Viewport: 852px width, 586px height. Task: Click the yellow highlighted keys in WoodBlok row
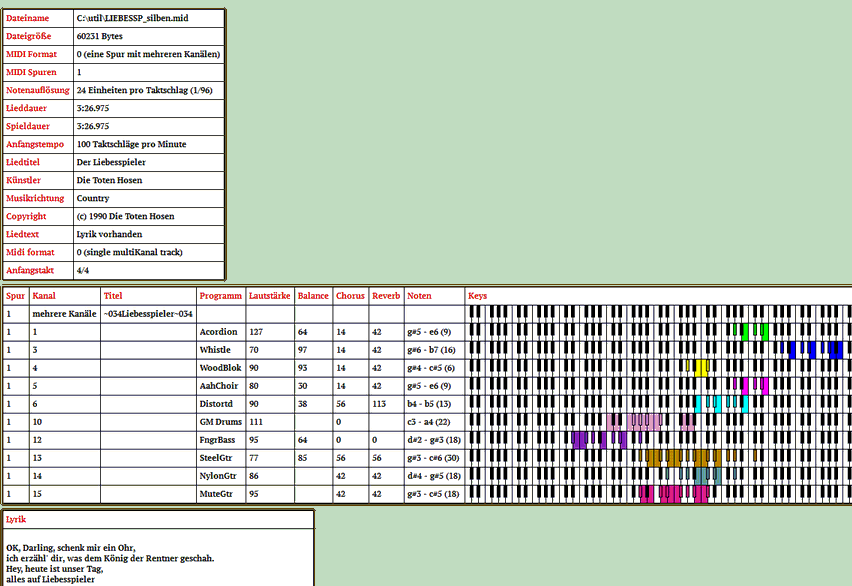click(x=701, y=367)
